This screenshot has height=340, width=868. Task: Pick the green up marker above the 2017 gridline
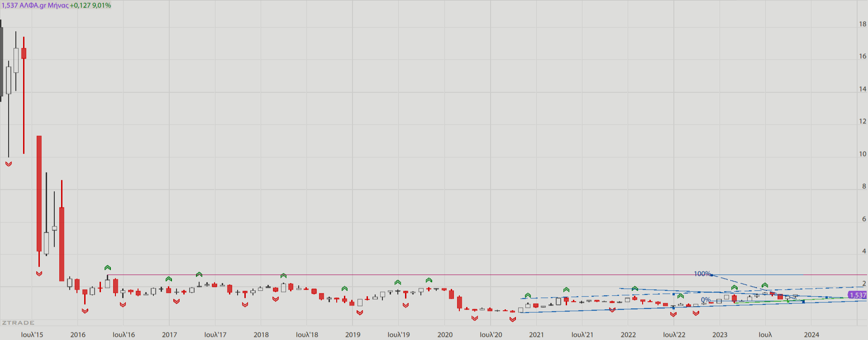point(169,279)
